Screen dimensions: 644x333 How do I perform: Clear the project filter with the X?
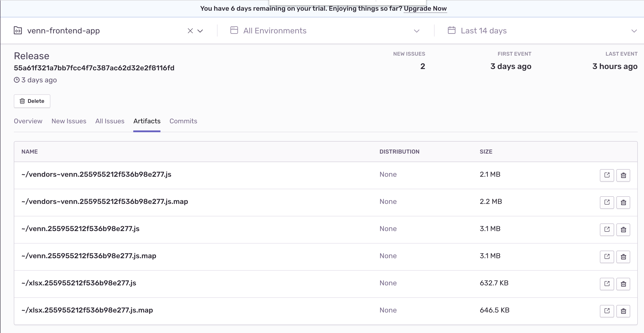point(190,30)
